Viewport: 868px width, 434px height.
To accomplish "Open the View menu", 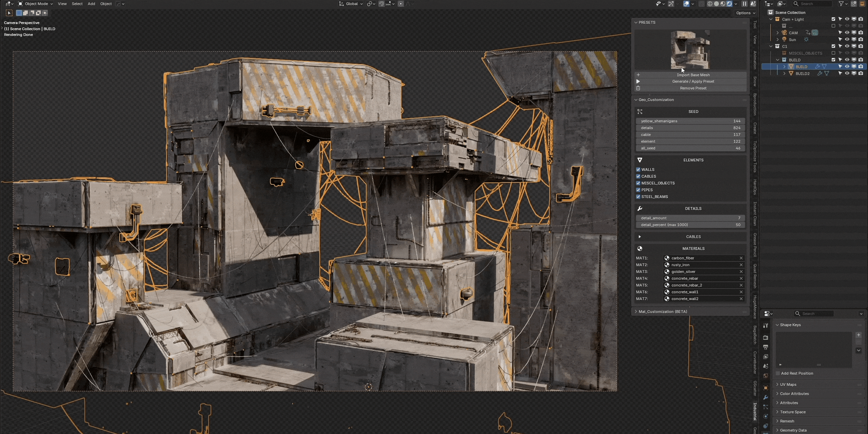I will (62, 4).
